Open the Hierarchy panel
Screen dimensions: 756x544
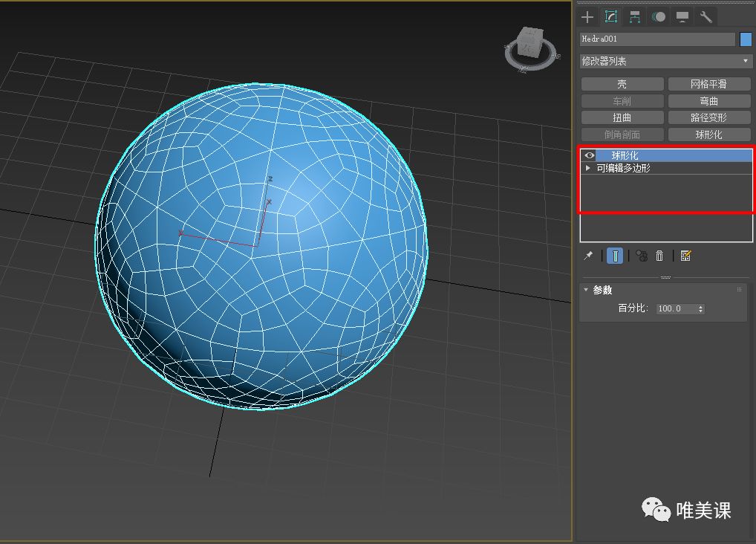[634, 16]
